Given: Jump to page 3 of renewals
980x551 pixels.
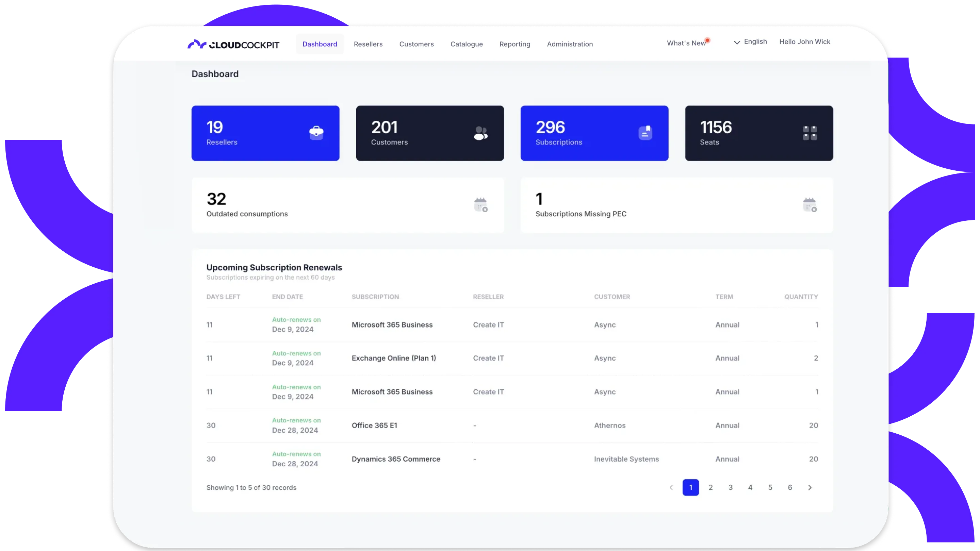Looking at the screenshot, I should [x=731, y=487].
